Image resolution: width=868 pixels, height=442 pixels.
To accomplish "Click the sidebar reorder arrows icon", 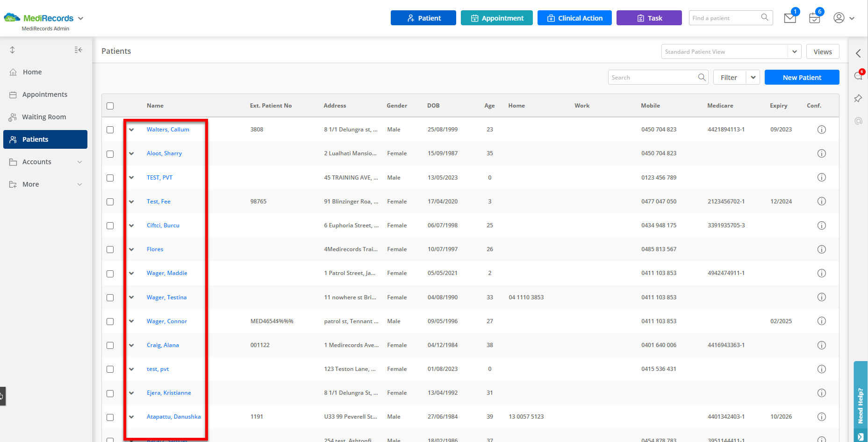I will tap(13, 50).
